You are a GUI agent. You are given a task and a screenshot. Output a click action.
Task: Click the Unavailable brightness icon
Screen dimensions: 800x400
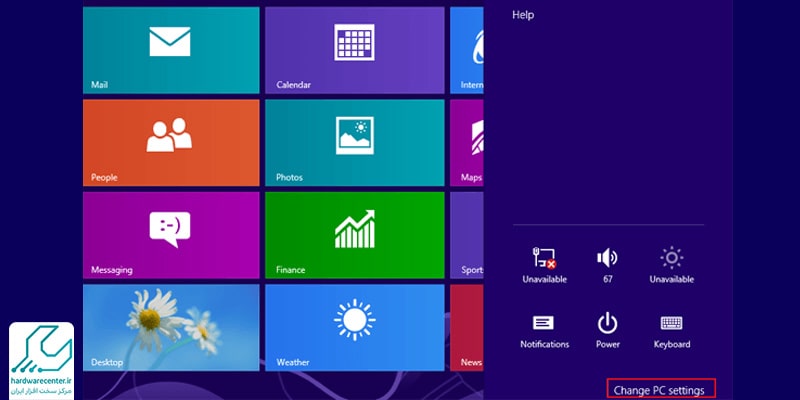pos(671,265)
